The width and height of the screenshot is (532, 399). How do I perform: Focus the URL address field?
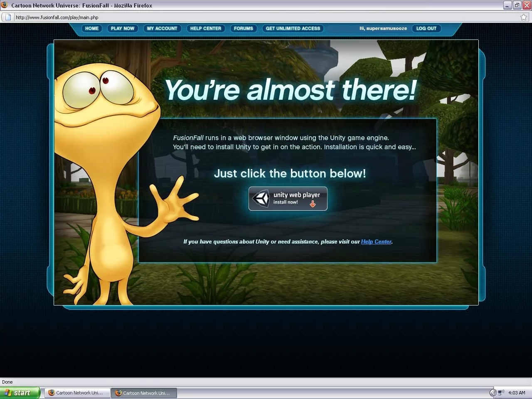click(266, 17)
